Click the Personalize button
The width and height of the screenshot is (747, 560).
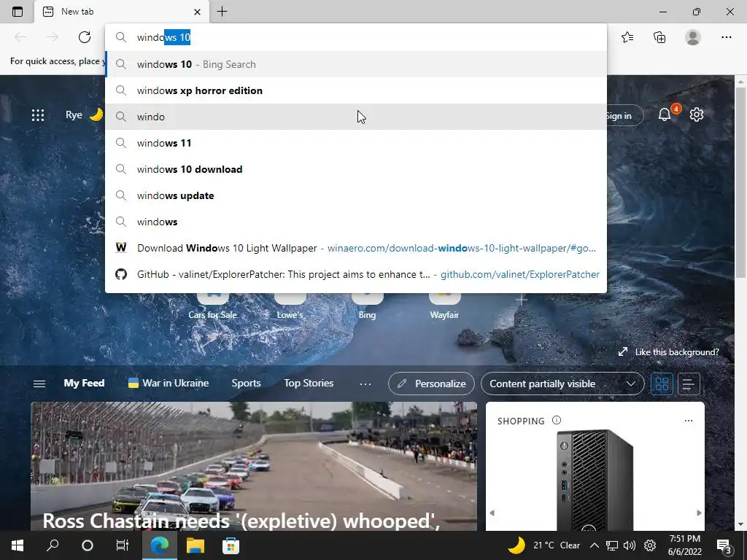(431, 384)
